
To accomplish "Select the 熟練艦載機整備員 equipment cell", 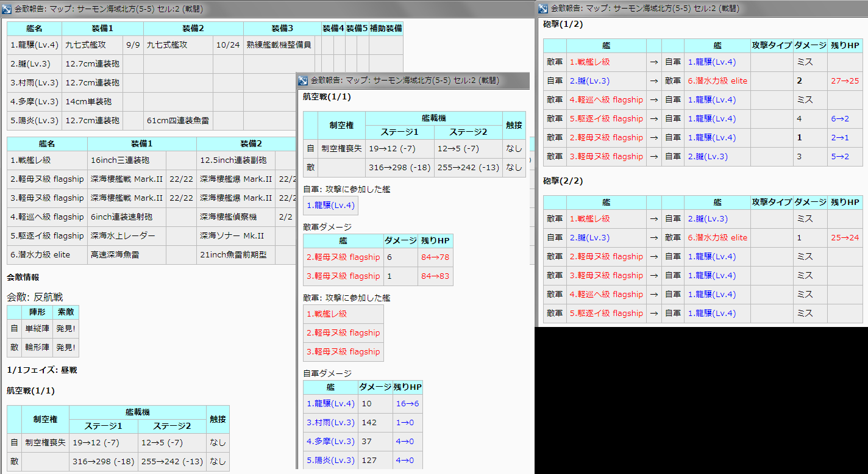I will [x=279, y=45].
